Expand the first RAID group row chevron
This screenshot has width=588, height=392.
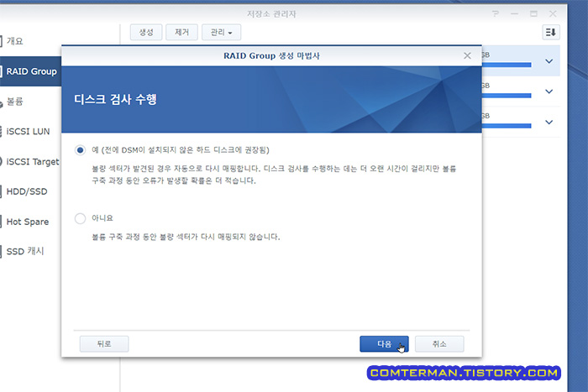pyautogui.click(x=549, y=61)
